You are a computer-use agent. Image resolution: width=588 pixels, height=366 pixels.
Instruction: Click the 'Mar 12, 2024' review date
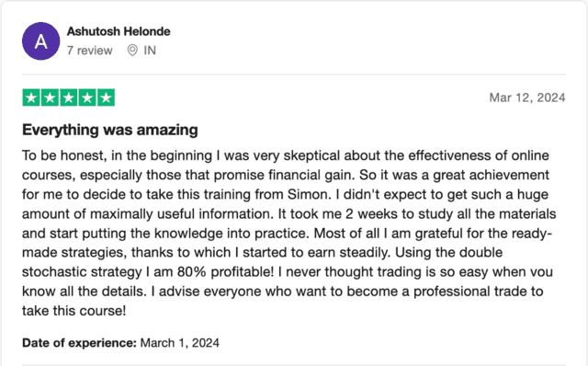[x=527, y=97]
